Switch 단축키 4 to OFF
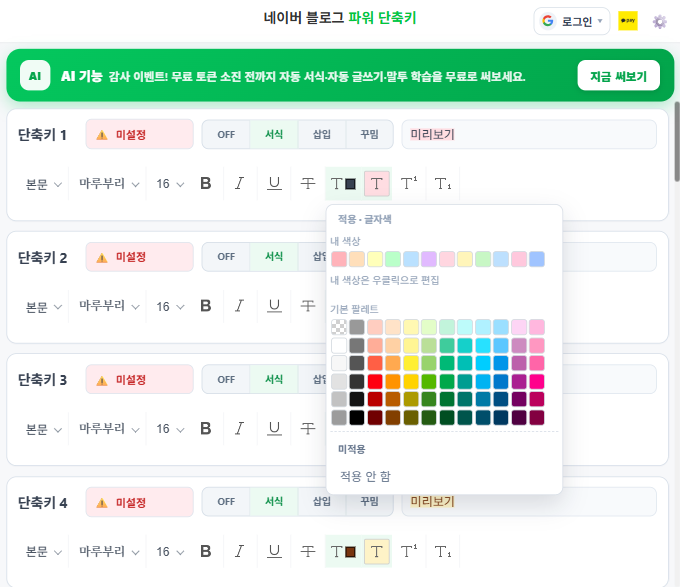The height and width of the screenshot is (587, 680). tap(226, 502)
